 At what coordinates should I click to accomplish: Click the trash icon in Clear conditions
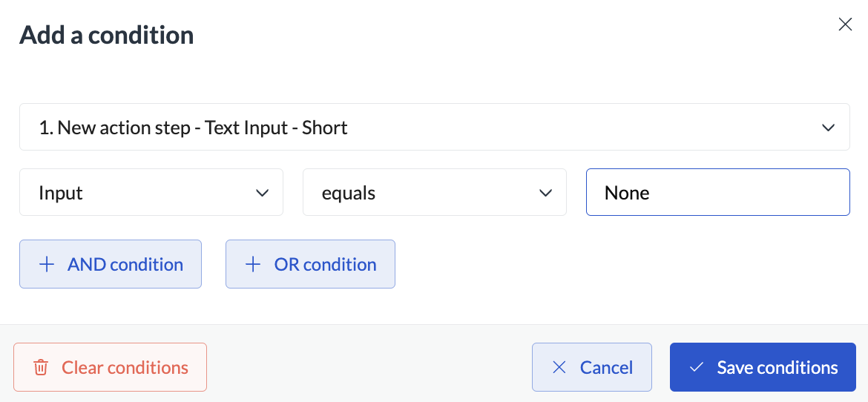(x=42, y=367)
